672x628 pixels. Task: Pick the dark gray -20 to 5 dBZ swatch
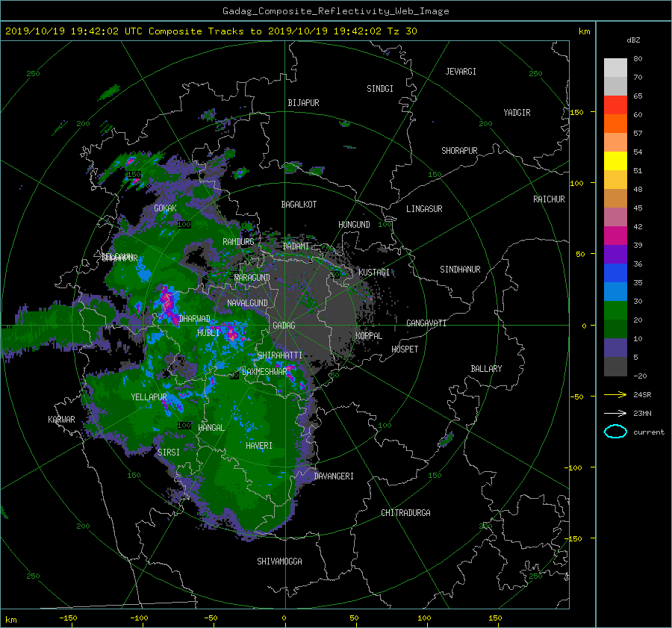click(x=615, y=366)
